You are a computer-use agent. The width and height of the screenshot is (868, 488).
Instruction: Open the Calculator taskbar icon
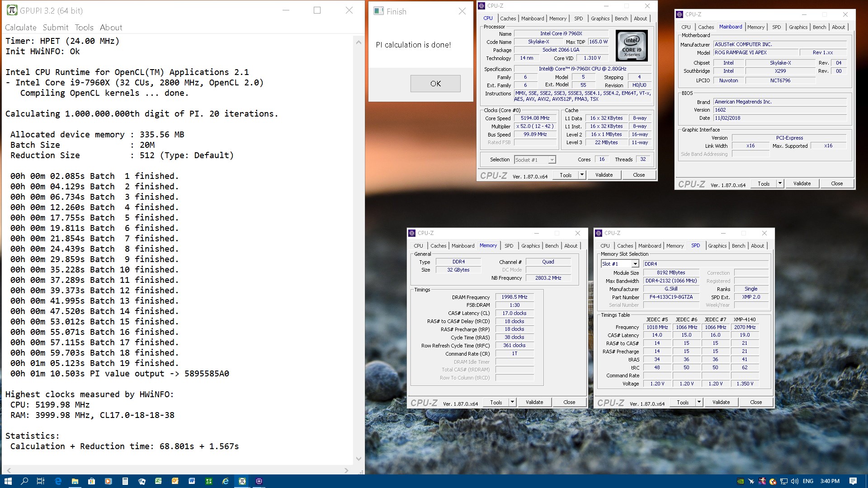(125, 481)
